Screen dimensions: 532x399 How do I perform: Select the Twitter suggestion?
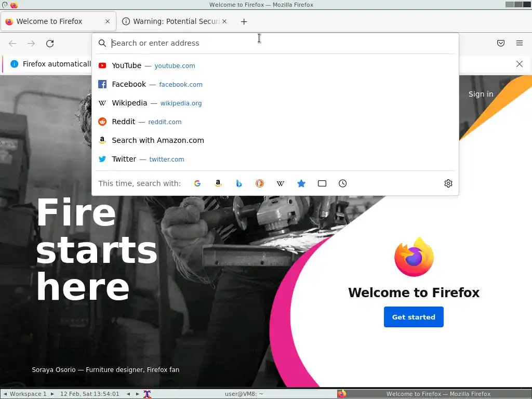pos(275,159)
